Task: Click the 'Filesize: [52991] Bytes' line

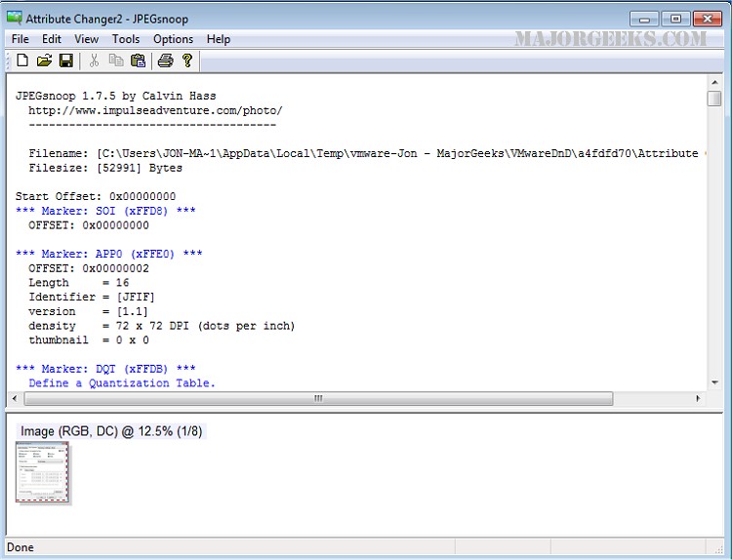Action: [x=105, y=168]
